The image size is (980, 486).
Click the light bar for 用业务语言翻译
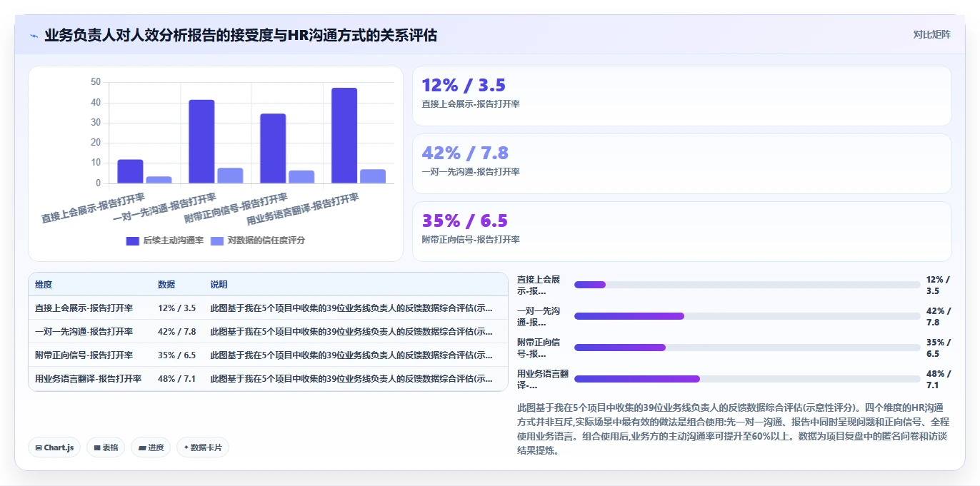pos(373,176)
